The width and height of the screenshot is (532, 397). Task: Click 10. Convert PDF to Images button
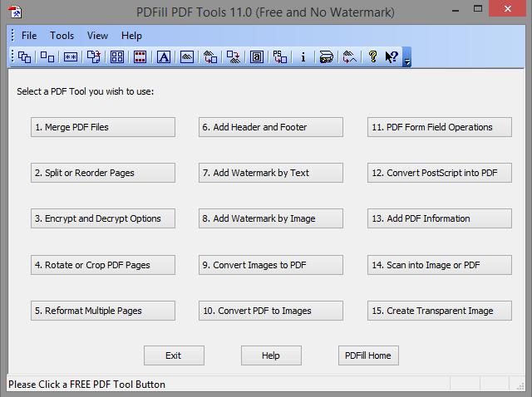click(x=271, y=311)
